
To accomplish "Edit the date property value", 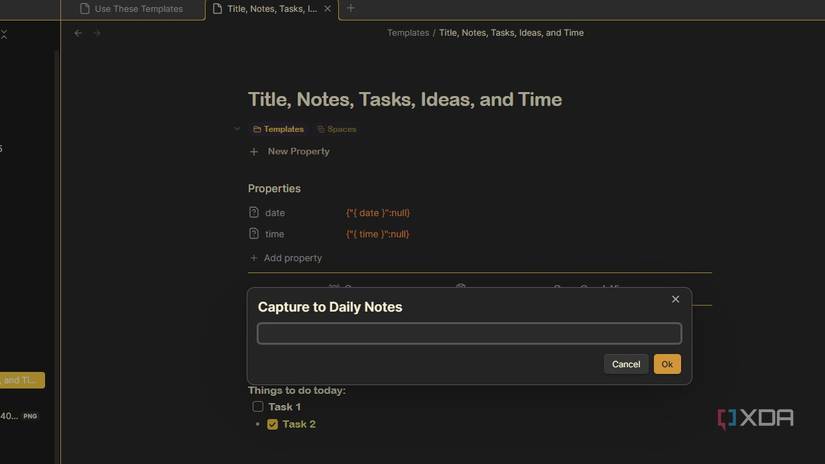I will (x=378, y=213).
